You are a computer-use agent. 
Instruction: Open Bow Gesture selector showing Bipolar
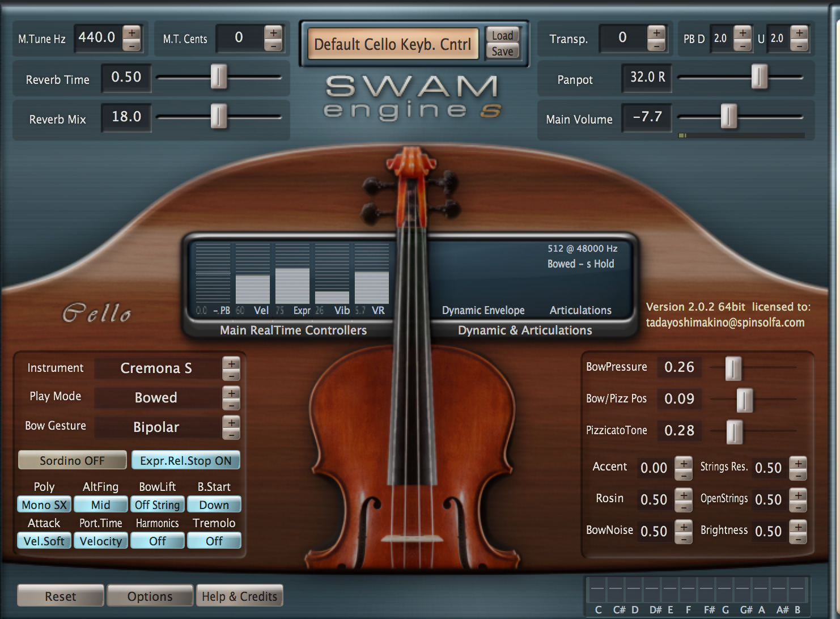157,427
